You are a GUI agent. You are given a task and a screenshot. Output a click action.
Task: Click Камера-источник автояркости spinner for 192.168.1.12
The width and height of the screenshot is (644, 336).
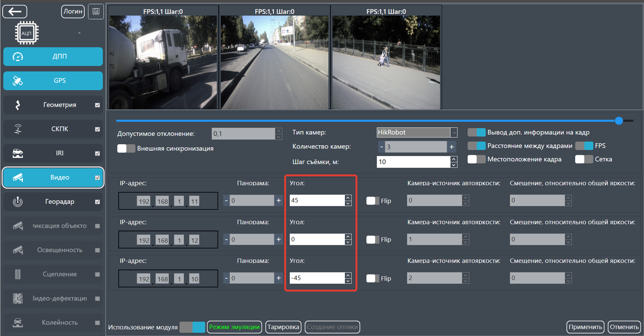tap(466, 239)
